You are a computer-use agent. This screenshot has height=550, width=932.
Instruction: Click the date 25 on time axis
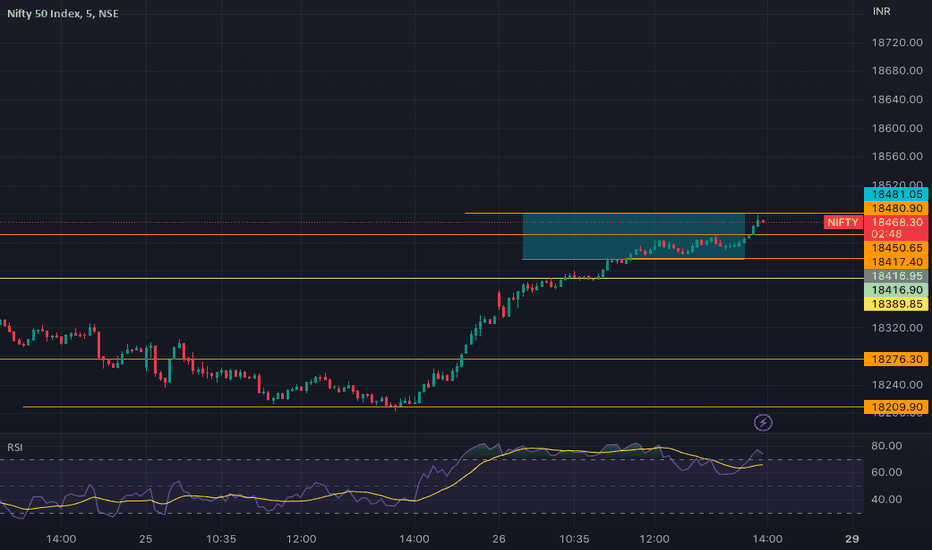146,539
